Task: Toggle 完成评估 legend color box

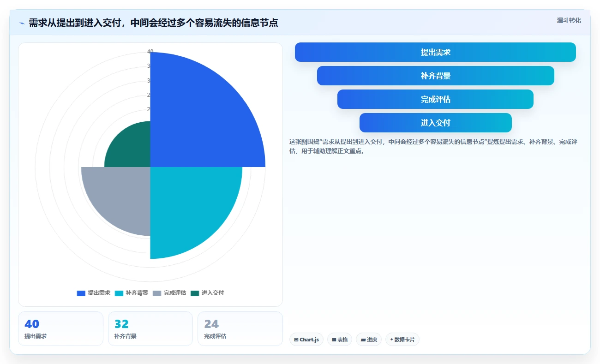Action: point(157,293)
